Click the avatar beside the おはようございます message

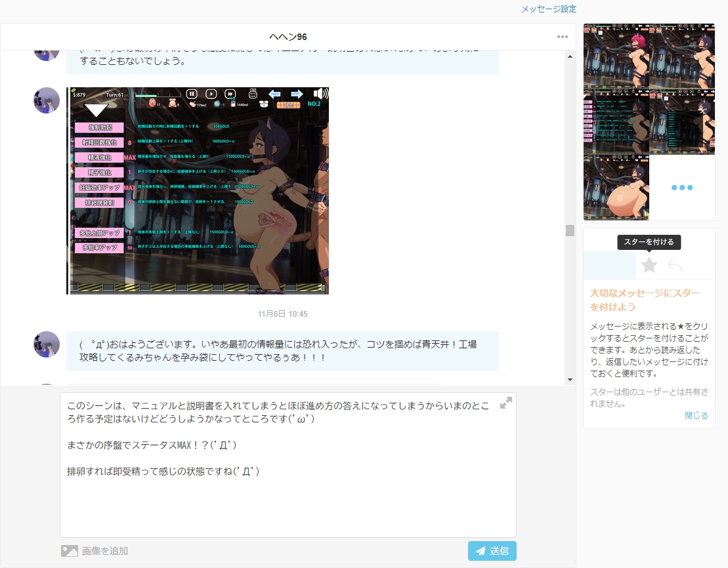47,344
